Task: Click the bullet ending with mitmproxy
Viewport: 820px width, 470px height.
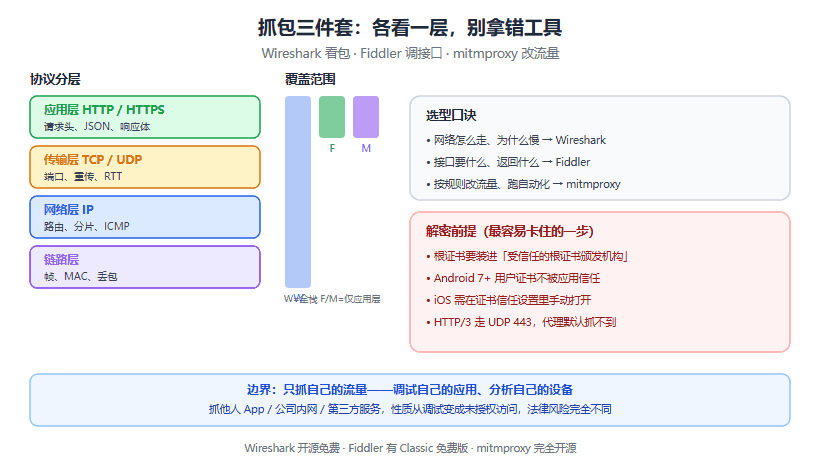Action: tap(523, 184)
